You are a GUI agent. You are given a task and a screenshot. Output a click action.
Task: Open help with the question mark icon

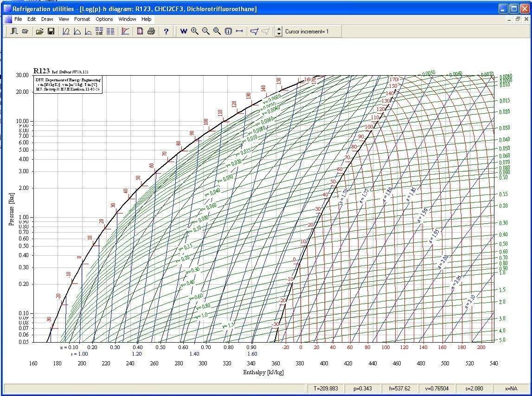[166, 31]
